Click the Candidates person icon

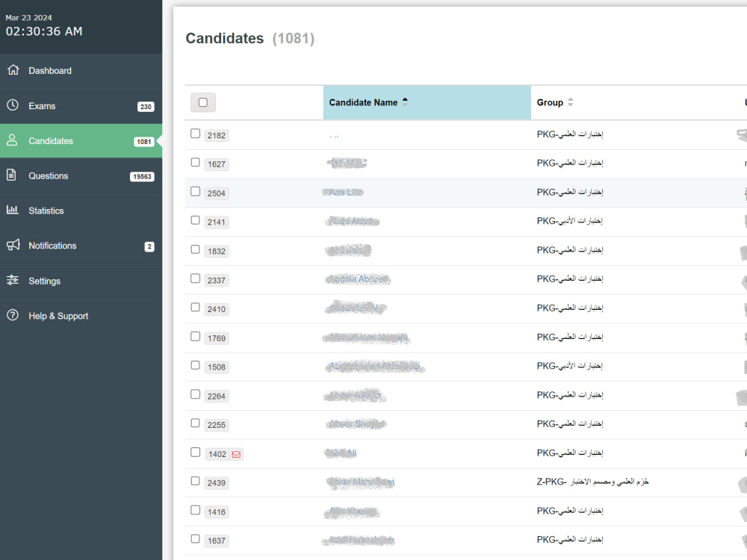pyautogui.click(x=13, y=140)
